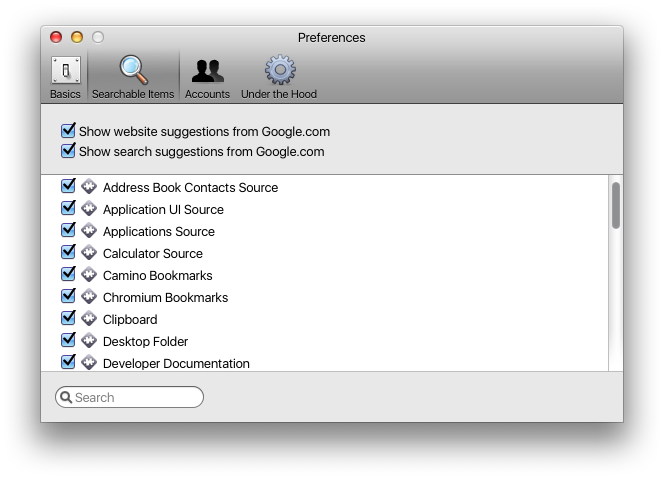Click the Address Book Contacts Source icon
This screenshot has width=664, height=478.
point(88,187)
